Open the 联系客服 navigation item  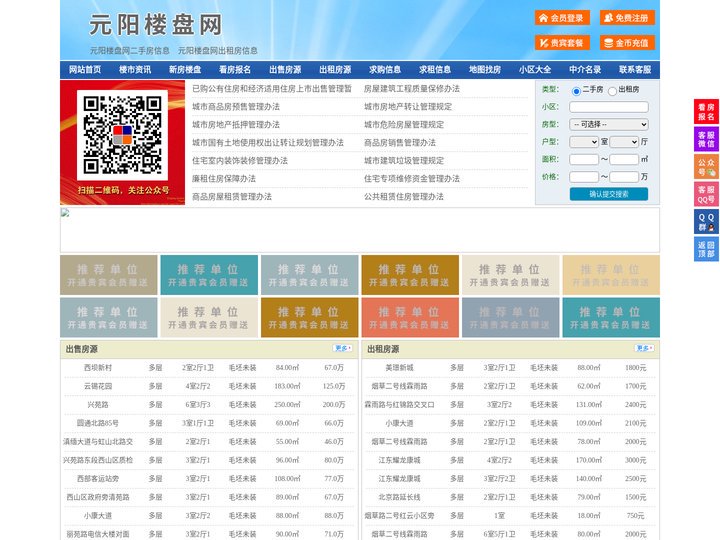[x=635, y=70]
